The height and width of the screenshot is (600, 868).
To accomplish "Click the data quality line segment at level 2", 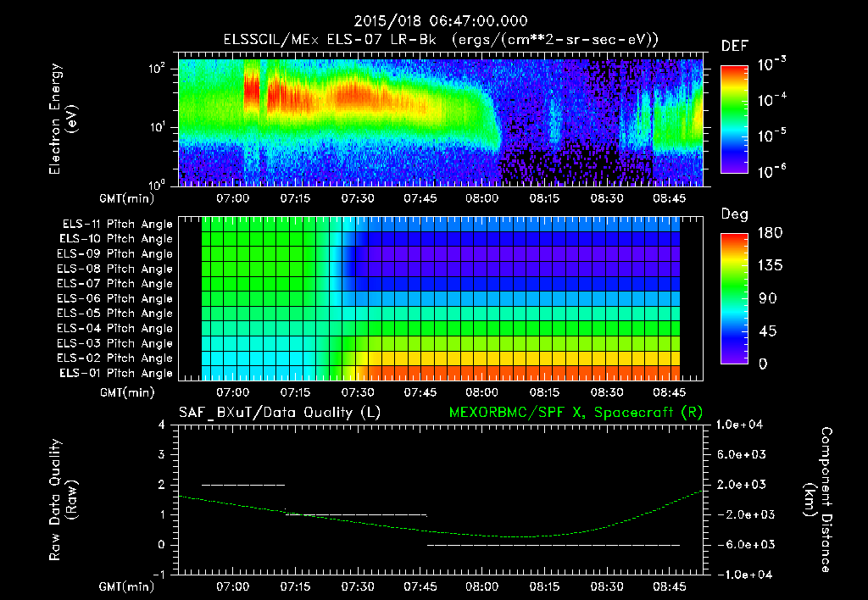I will point(243,485).
